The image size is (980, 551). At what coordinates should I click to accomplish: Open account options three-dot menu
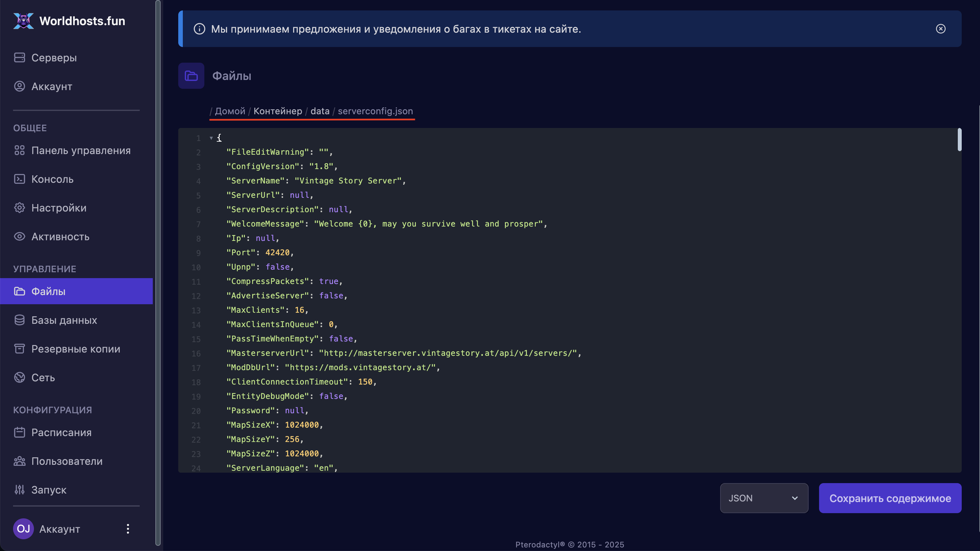point(128,528)
